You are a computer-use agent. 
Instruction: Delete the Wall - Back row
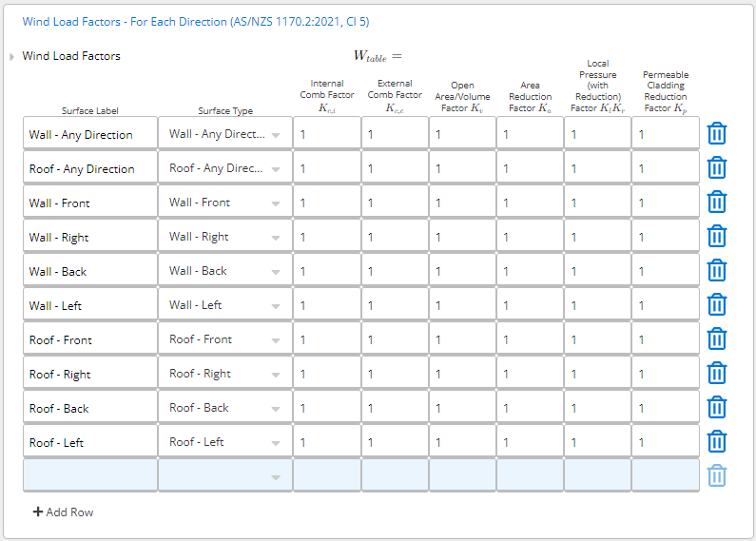716,270
